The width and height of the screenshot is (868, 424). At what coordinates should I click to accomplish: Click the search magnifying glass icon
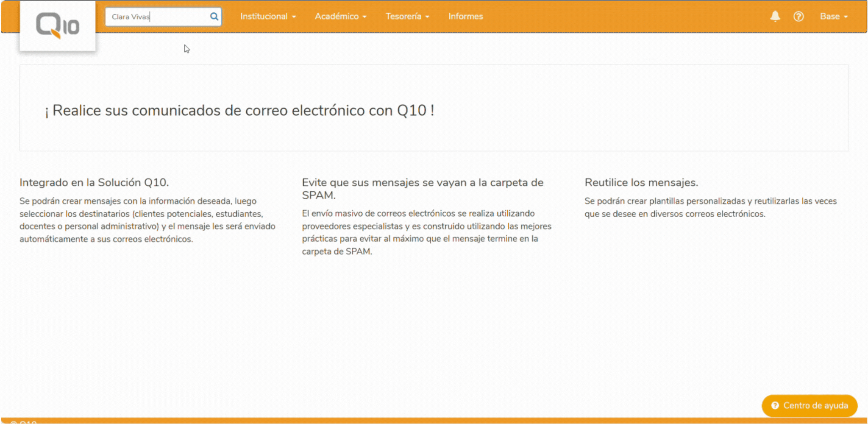[x=214, y=16]
